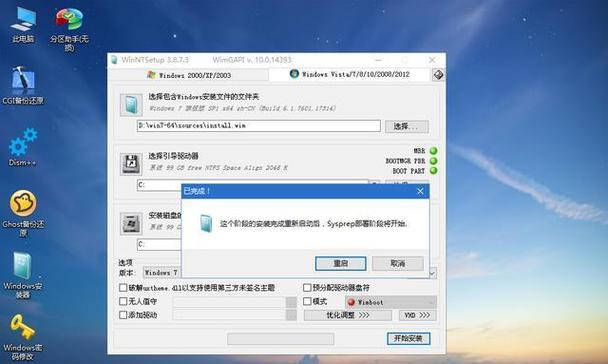This screenshot has height=364, width=608.
Task: Enable 模式 checkbox
Action: point(307,301)
